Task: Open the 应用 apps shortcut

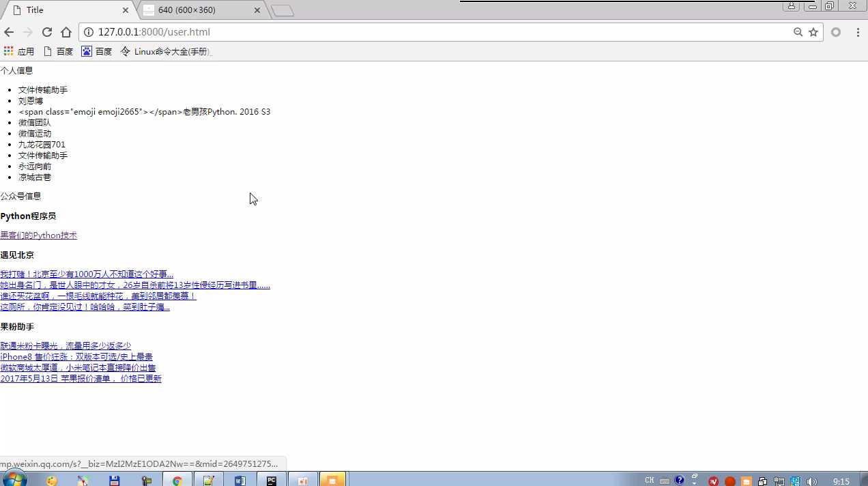Action: pyautogui.click(x=19, y=51)
